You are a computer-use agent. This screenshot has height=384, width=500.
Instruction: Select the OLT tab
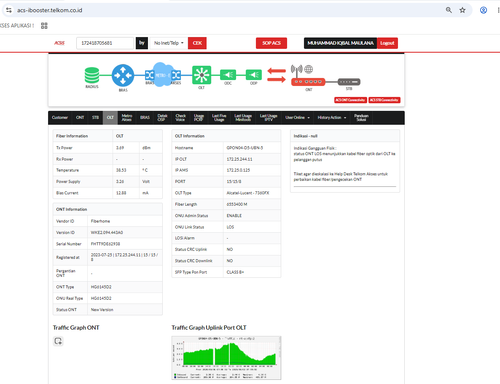(110, 118)
